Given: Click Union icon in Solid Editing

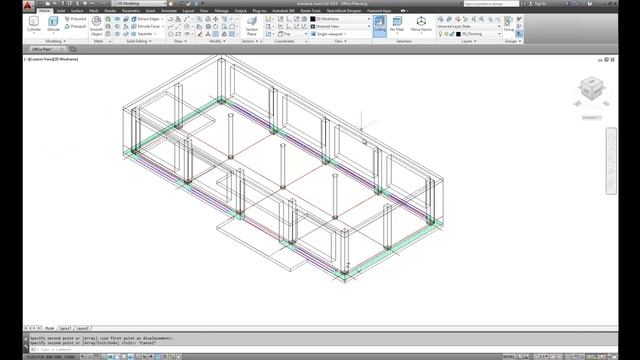Looking at the screenshot, I should click(x=117, y=19).
